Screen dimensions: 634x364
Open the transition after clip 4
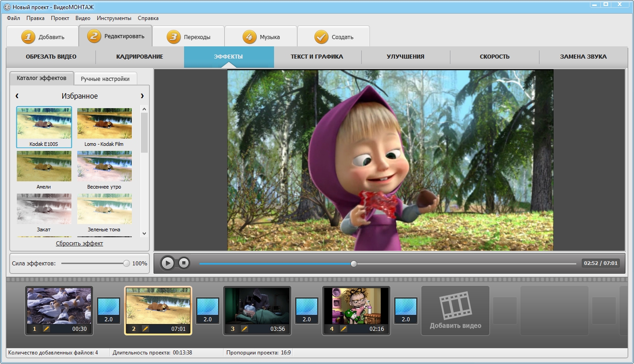pos(406,311)
